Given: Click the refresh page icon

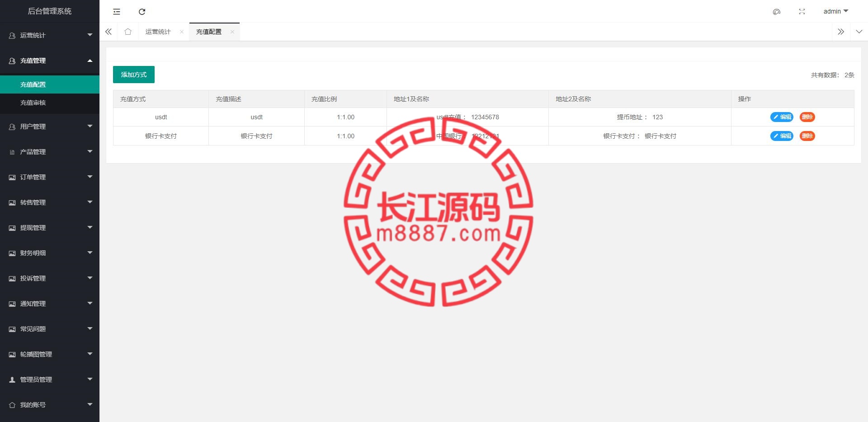Looking at the screenshot, I should pos(142,12).
